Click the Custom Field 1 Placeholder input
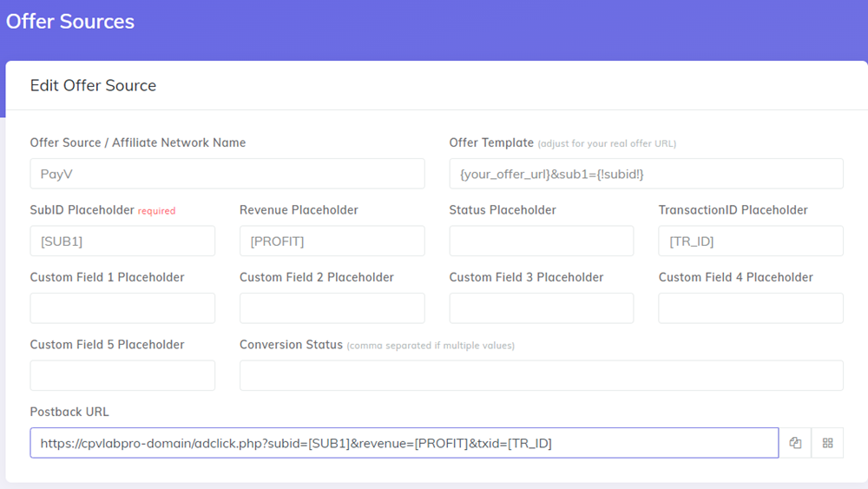 (x=122, y=308)
